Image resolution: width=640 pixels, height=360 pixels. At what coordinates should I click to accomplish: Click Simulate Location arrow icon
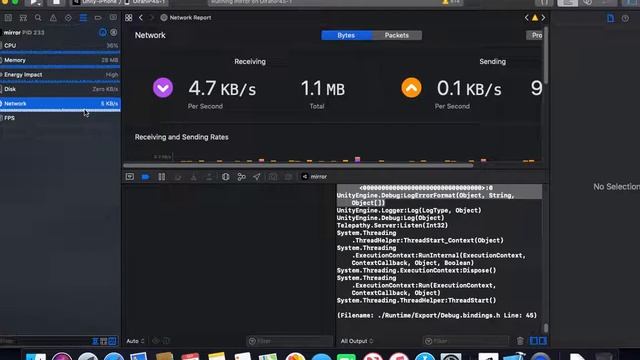[x=256, y=177]
